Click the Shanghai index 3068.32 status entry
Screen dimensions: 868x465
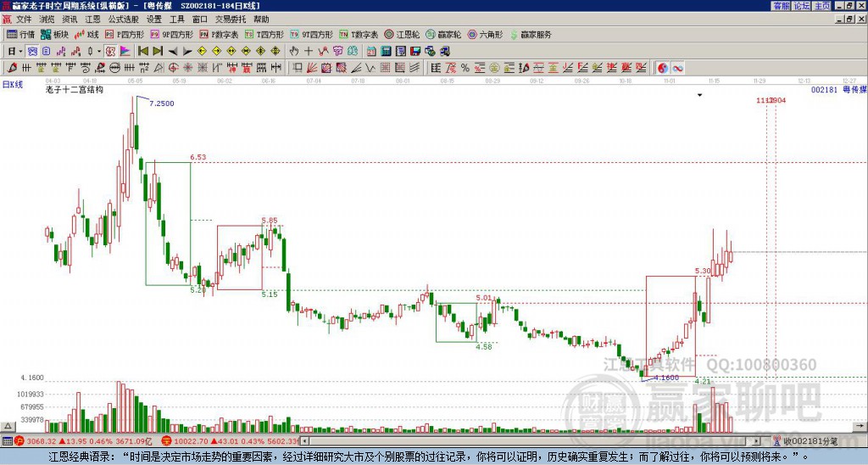84,441
